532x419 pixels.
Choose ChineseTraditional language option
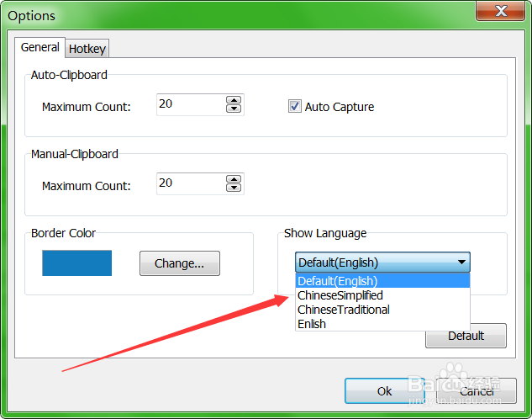[x=382, y=310]
